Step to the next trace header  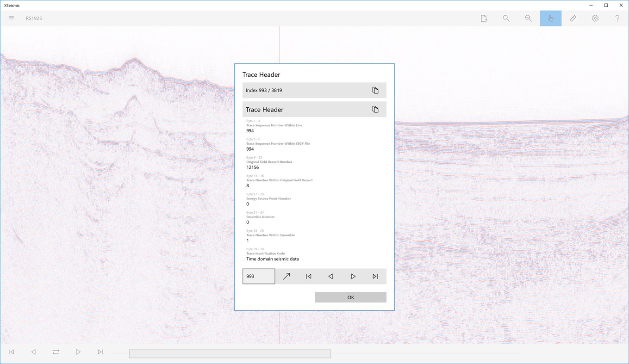(x=353, y=276)
